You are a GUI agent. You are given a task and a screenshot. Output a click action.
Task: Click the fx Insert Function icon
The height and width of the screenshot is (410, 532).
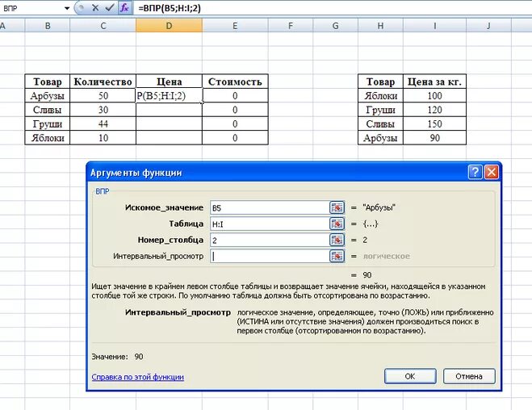124,8
